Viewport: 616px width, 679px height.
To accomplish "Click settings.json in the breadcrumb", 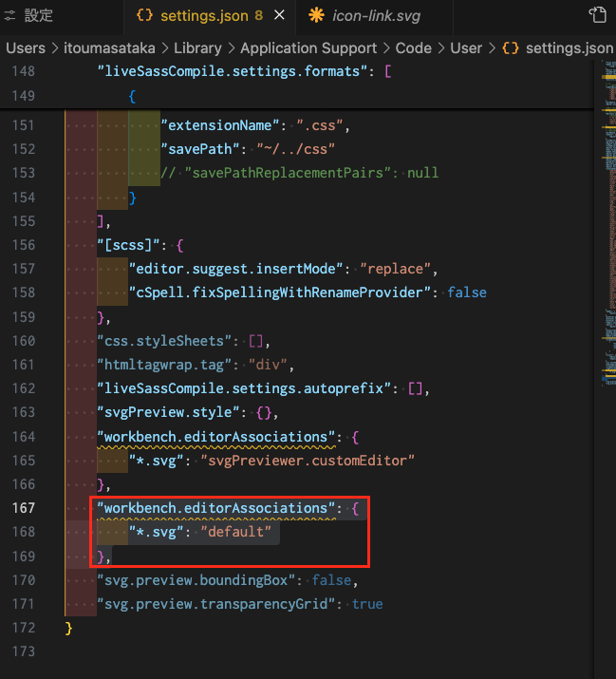I will pyautogui.click(x=569, y=48).
